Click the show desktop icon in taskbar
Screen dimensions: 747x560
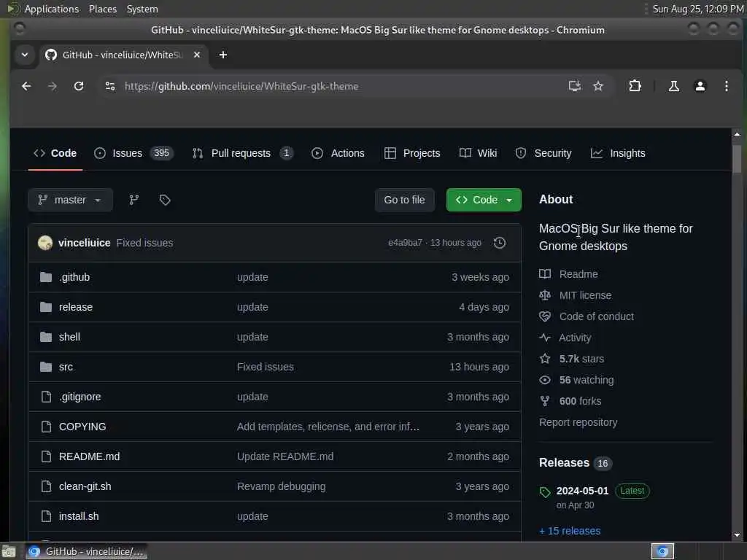click(9, 551)
